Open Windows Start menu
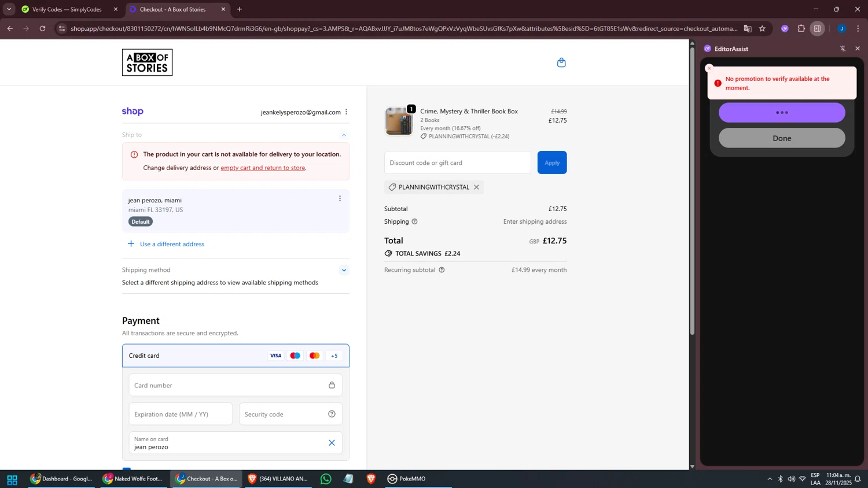The image size is (868, 488). pyautogui.click(x=12, y=479)
